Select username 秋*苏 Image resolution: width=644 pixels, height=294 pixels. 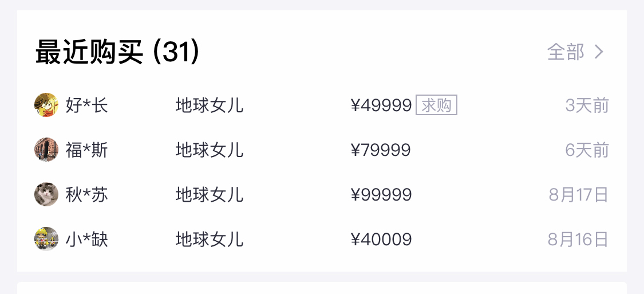pos(86,195)
